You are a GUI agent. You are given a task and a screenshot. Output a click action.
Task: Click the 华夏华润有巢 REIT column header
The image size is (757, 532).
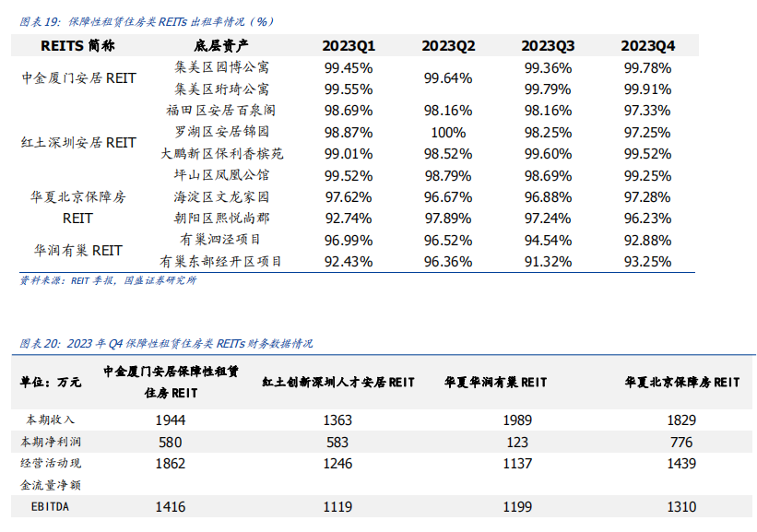tap(496, 383)
